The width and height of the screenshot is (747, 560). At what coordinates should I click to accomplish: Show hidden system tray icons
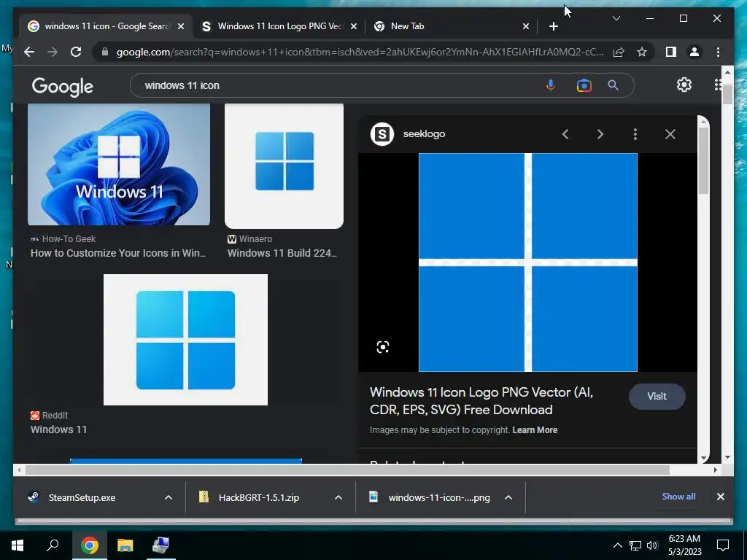click(617, 545)
